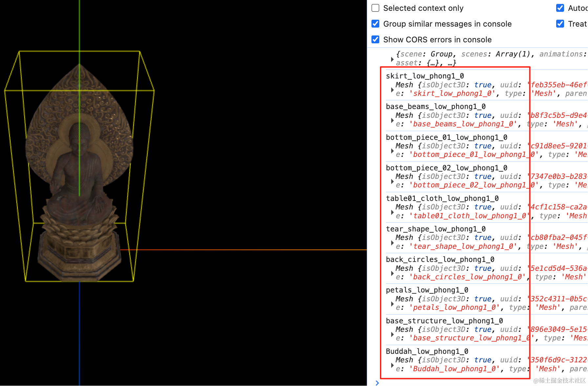Expand the bottom_piece_02_low_phong1_0 Mesh object

click(392, 181)
